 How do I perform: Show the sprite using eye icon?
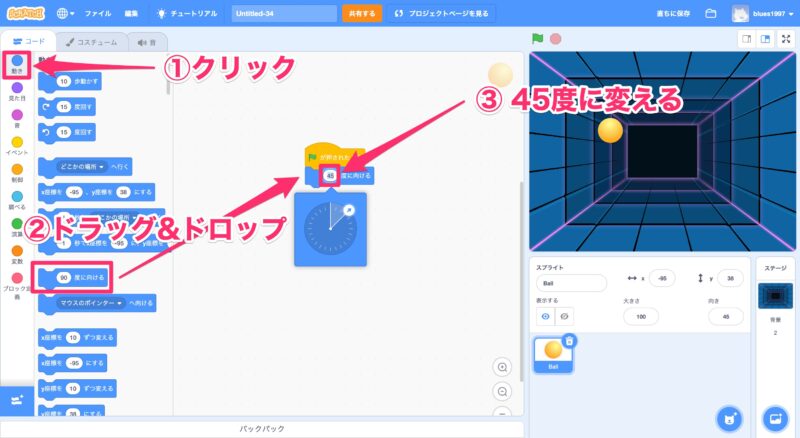point(546,315)
